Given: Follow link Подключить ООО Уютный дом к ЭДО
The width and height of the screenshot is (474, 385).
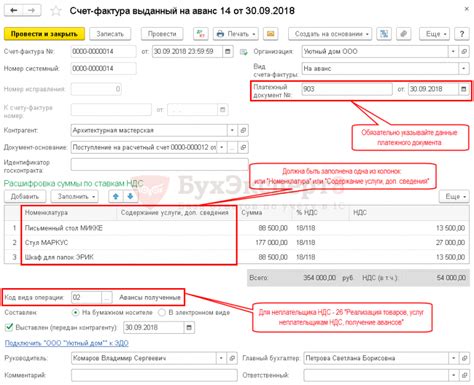Looking at the screenshot, I should tap(67, 343).
